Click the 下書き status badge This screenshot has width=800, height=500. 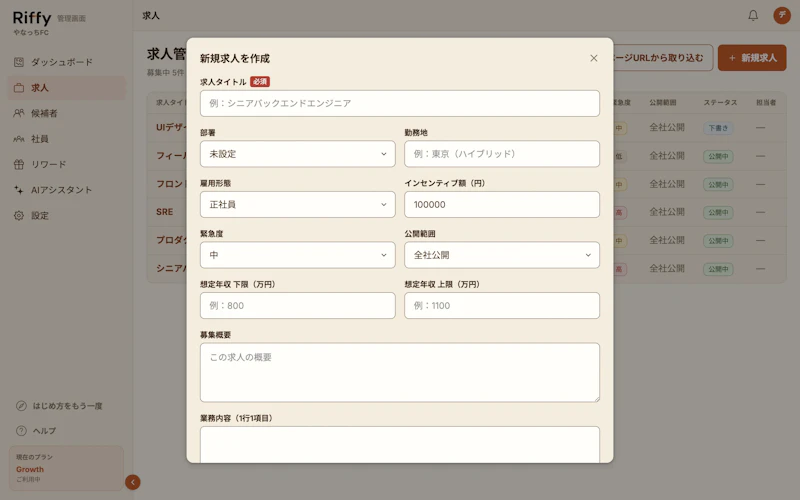click(718, 128)
